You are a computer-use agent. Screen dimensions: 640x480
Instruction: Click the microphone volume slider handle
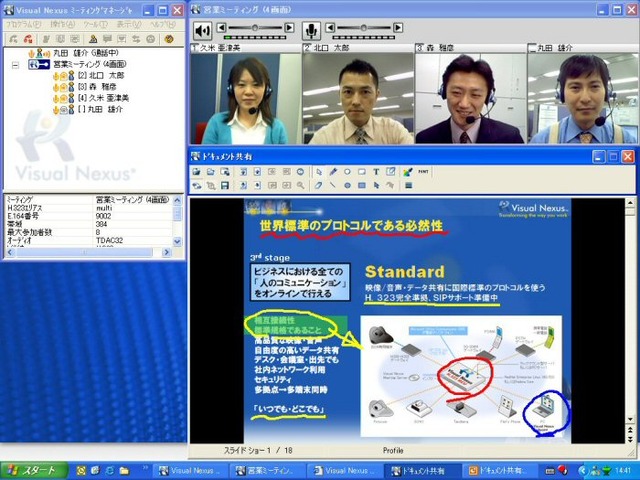[363, 28]
